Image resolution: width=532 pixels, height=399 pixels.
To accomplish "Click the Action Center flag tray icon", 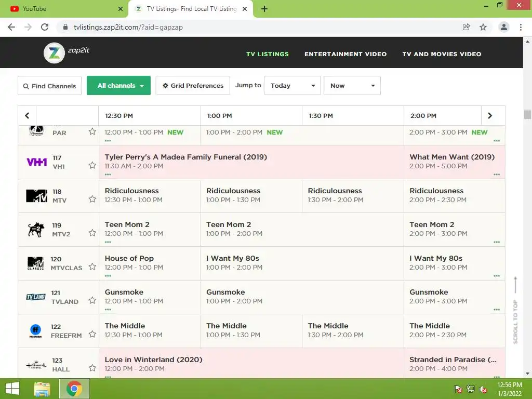I will click(458, 389).
